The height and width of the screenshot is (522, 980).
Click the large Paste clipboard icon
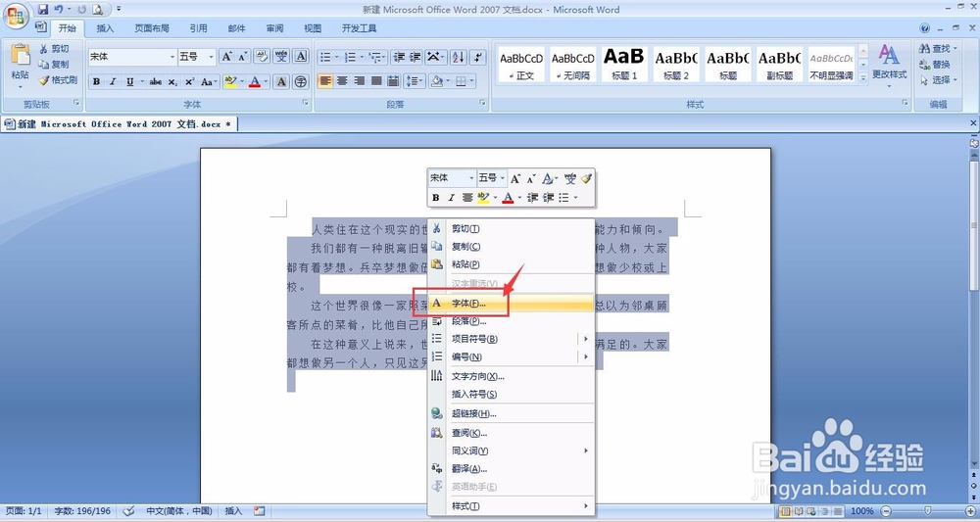(x=20, y=55)
